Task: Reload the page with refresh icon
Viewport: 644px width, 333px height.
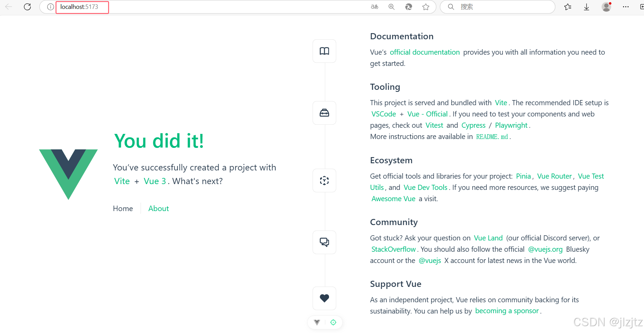Action: (27, 7)
